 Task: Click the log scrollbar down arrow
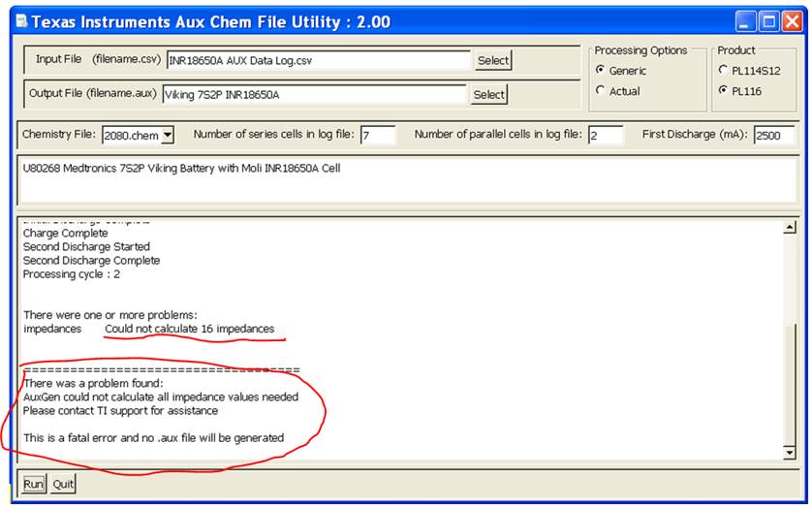click(x=789, y=453)
